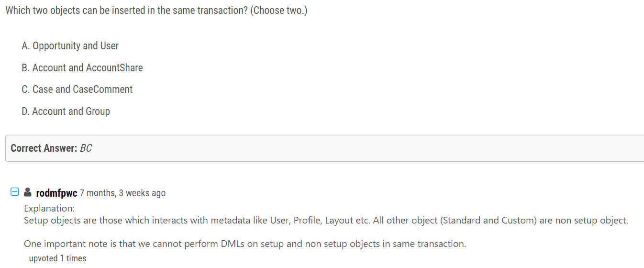Open the rodmfpwc user profile name
This screenshot has height=268, width=644.
(56, 193)
